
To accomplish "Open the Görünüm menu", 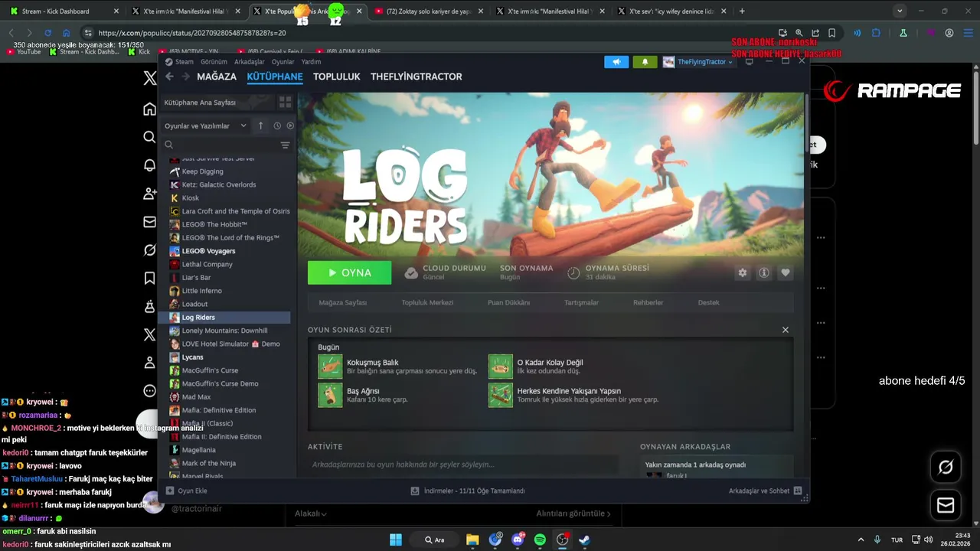I will pos(214,62).
